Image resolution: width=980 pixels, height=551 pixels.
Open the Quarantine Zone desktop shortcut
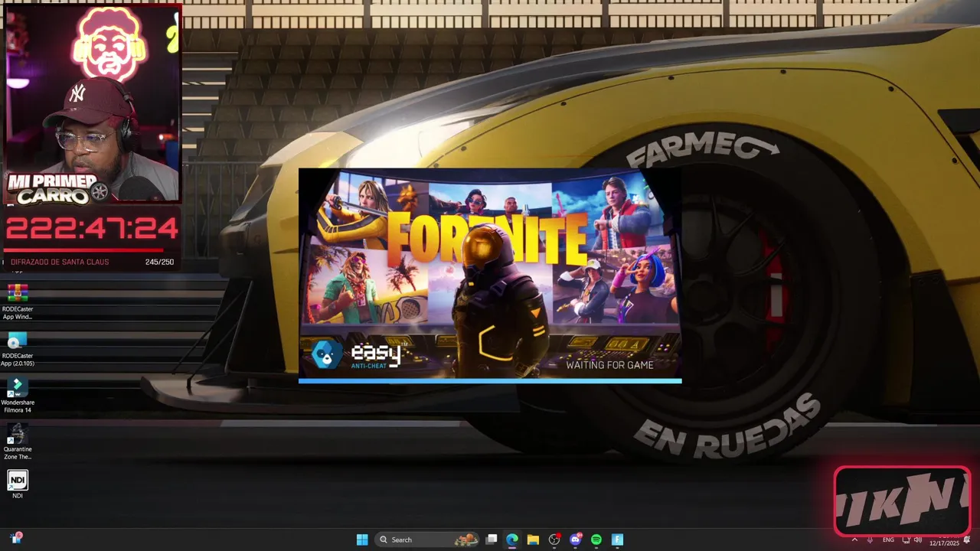18,442
